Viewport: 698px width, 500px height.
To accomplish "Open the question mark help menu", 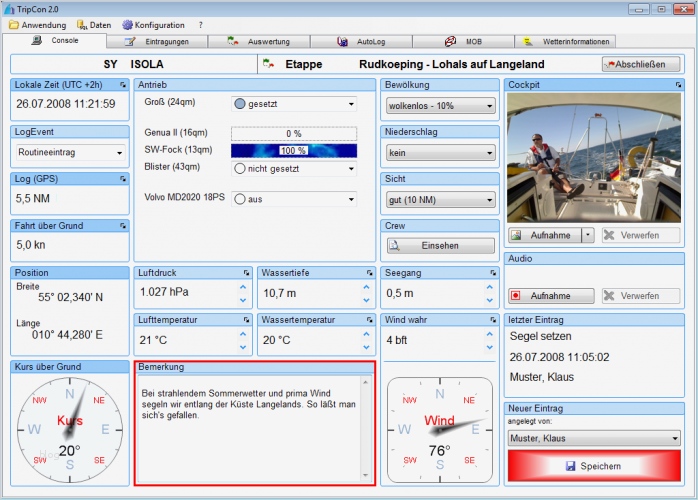I will 200,25.
